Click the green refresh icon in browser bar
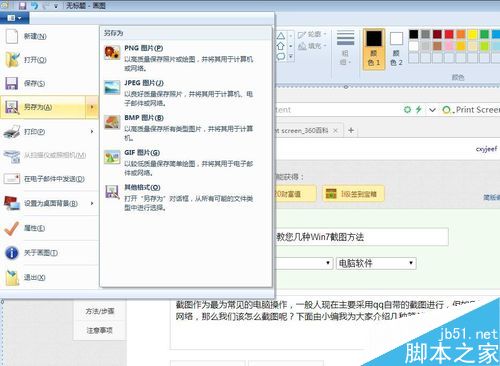The height and width of the screenshot is (366, 500). pos(407,109)
